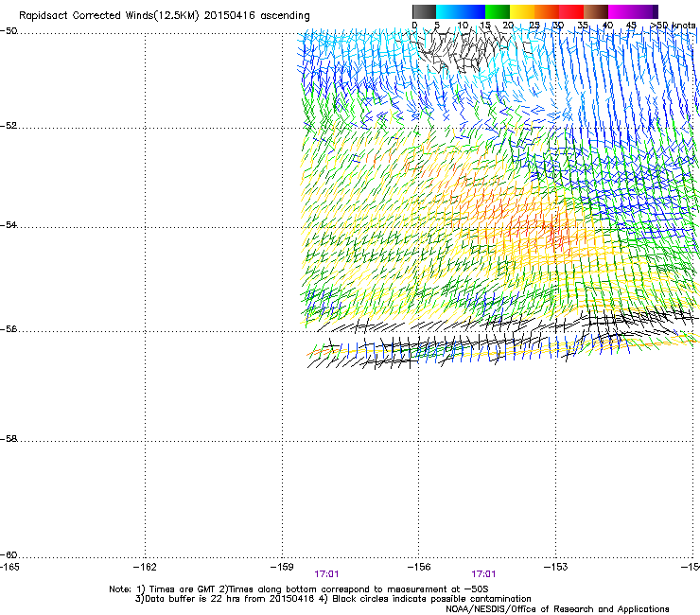Image resolution: width=700 pixels, height=615 pixels.
Task: Click the '-52' latitude axis label
Action: (x=9, y=126)
